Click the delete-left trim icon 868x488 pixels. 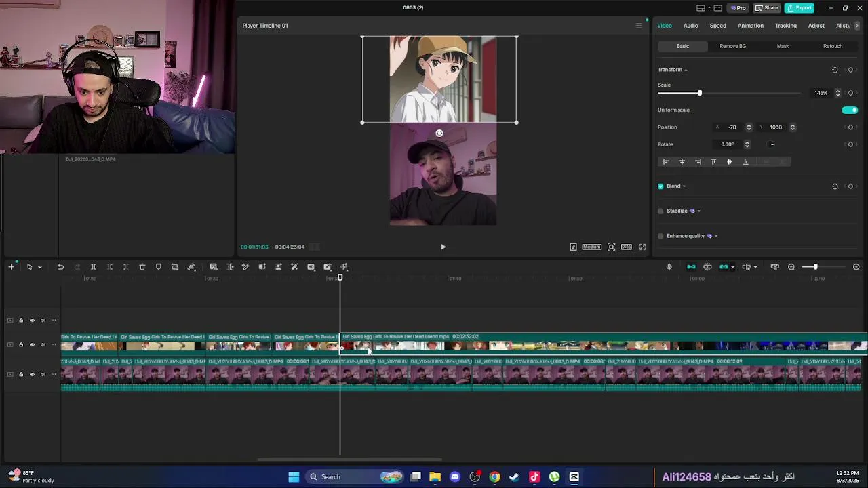[x=110, y=267]
